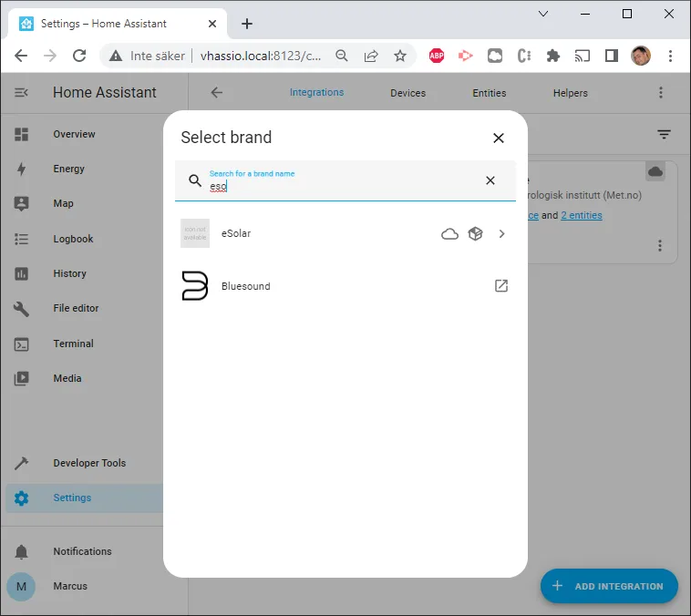Click the address bar URL
The height and width of the screenshot is (616, 691).
(261, 56)
